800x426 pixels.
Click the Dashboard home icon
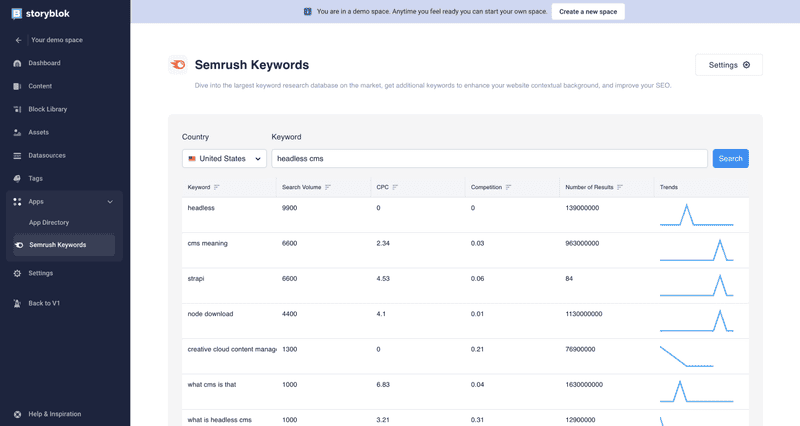[x=17, y=63]
